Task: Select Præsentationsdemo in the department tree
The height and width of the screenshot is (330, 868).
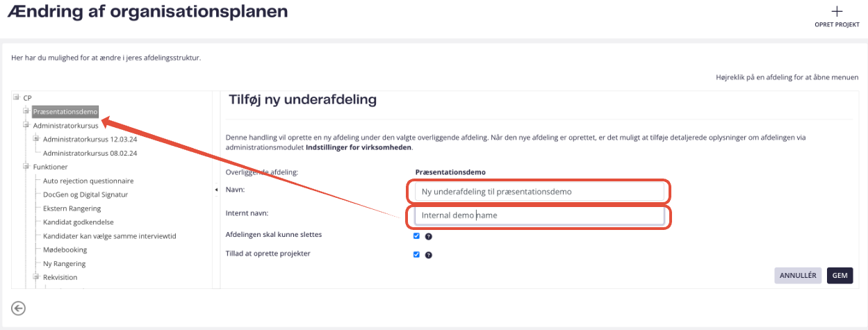Action: [x=65, y=111]
